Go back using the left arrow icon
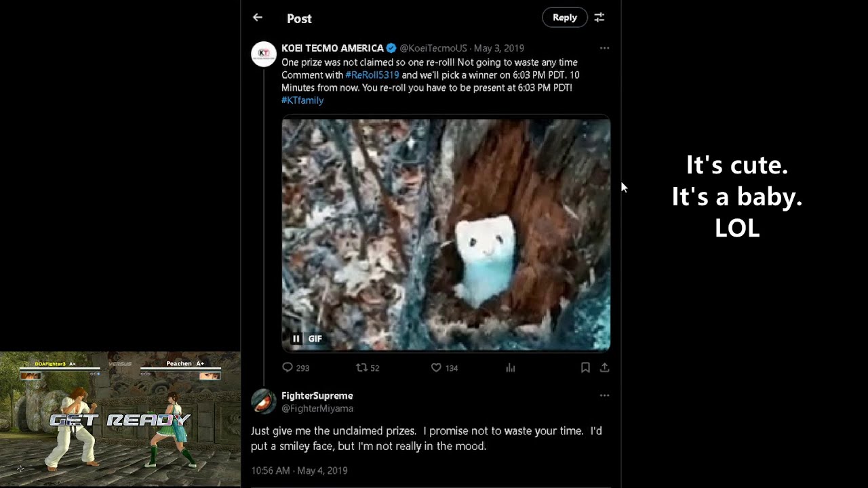 (258, 18)
